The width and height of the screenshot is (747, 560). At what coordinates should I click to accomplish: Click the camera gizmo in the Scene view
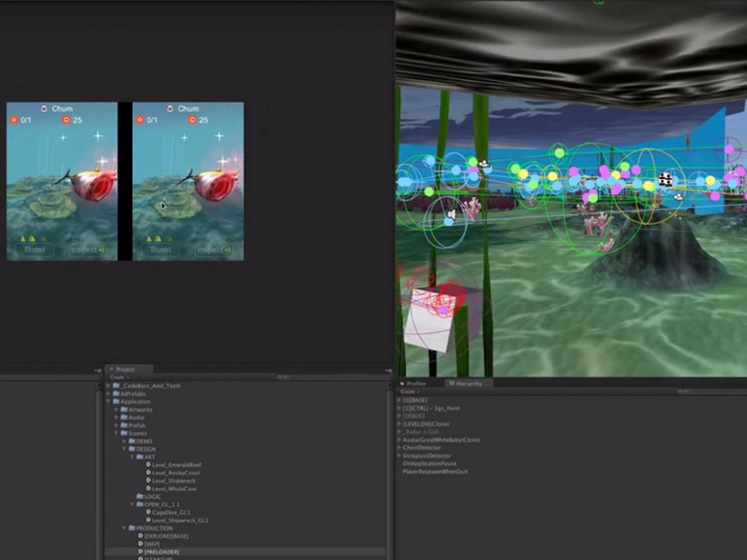point(484,164)
